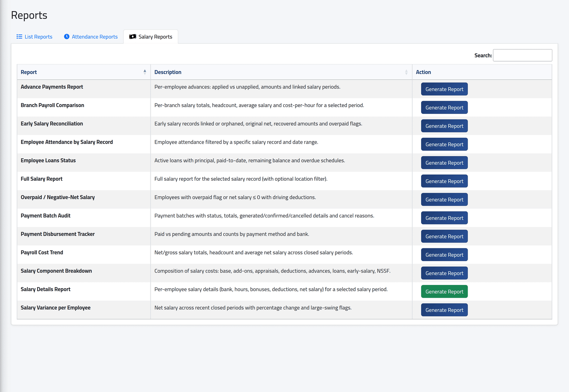Click 'Salary Component Breakdown' row name

coord(56,271)
